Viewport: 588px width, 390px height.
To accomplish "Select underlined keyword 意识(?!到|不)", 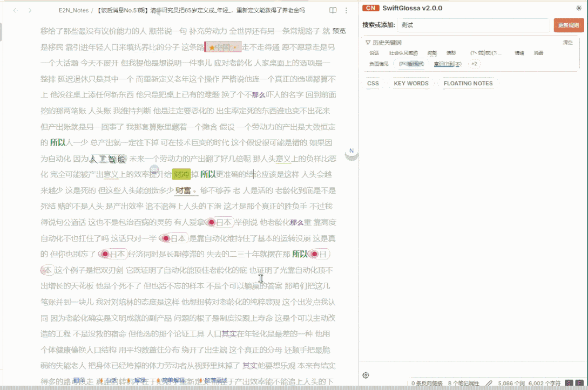I will (x=448, y=64).
